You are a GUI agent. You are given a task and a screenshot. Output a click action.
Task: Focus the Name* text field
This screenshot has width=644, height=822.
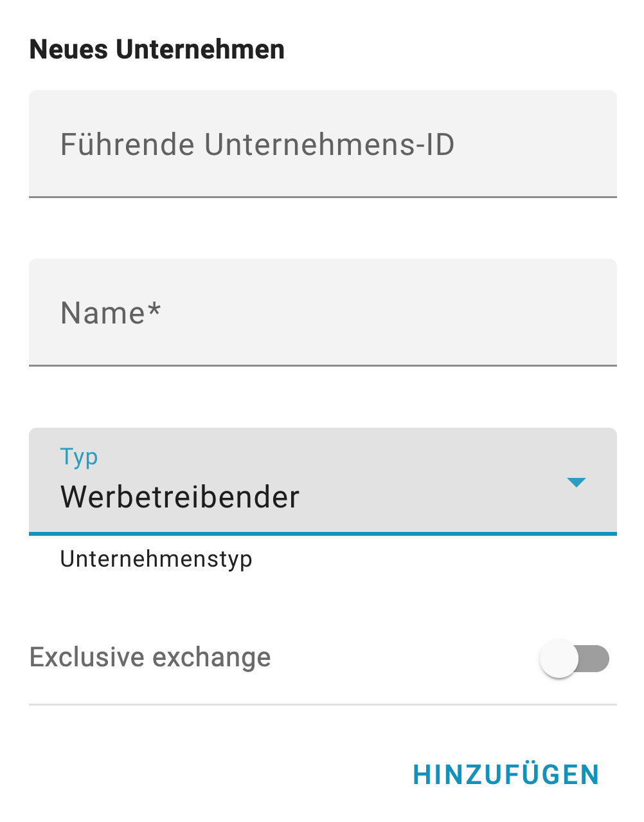[x=323, y=313]
